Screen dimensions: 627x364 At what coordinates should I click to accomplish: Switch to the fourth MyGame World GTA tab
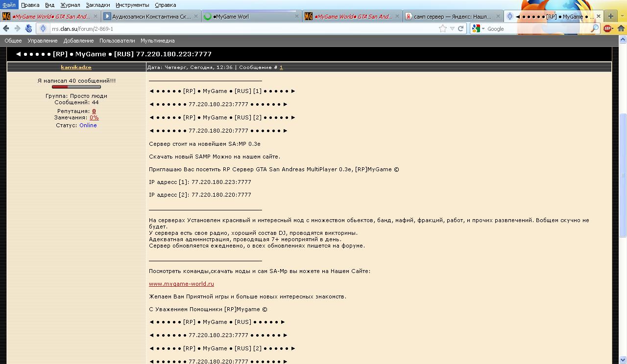[x=352, y=16]
